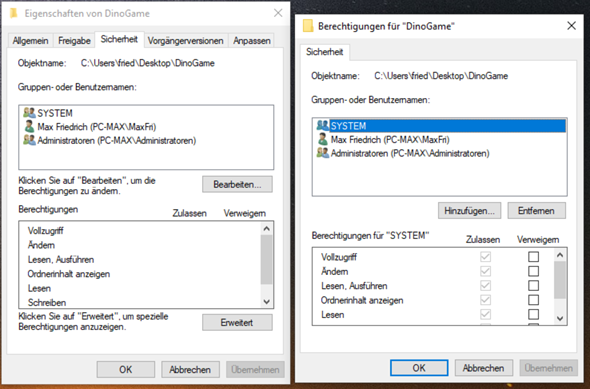The width and height of the screenshot is (590, 389).
Task: Toggle Zulassen checkbox for Lesen row
Action: [485, 314]
